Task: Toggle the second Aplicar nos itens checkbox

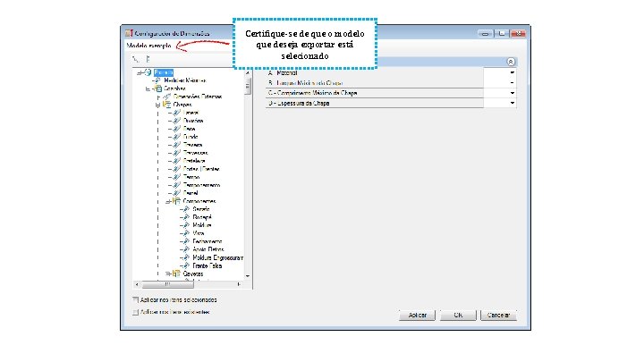Action: click(x=136, y=312)
